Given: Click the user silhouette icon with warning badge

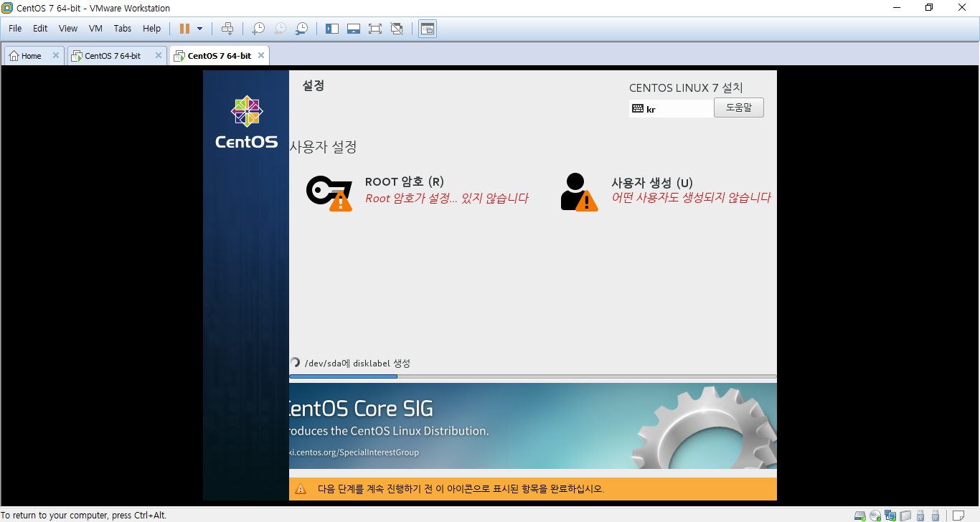Looking at the screenshot, I should (579, 192).
